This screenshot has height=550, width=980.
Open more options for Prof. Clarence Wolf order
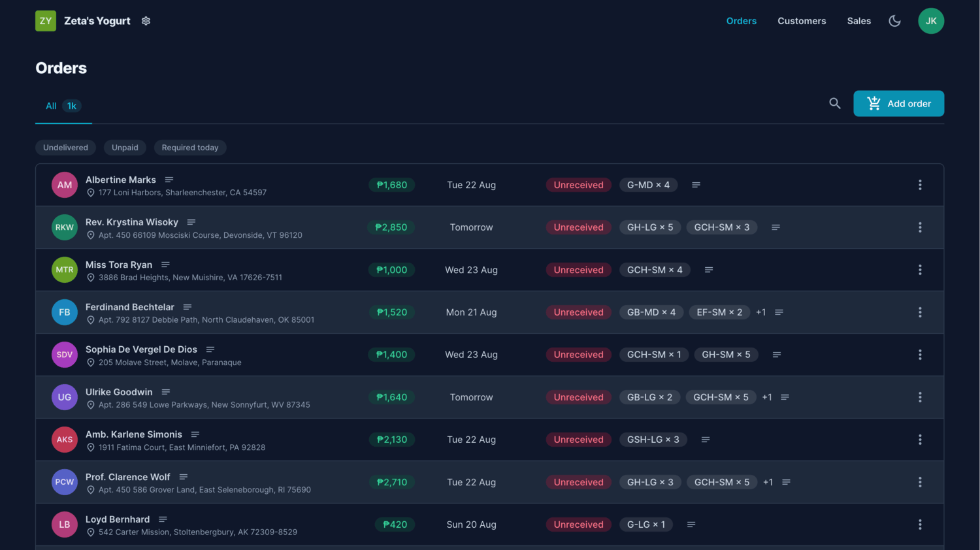pos(920,482)
